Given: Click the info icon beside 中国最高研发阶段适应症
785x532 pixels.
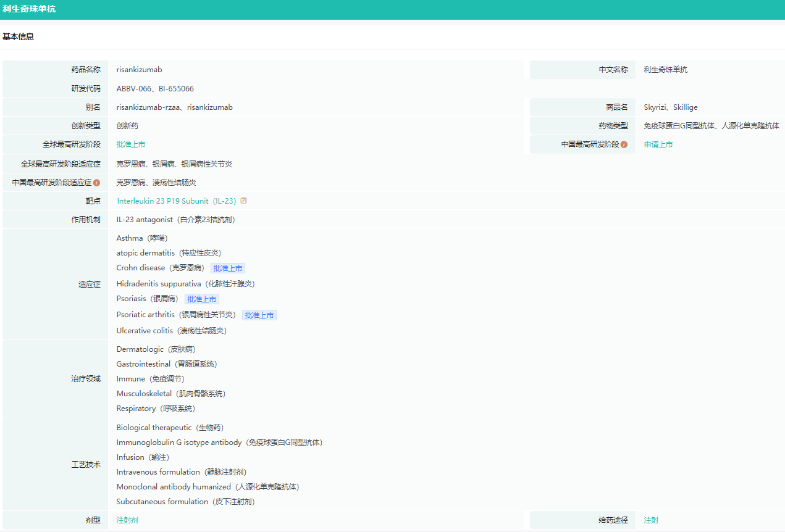Looking at the screenshot, I should [x=96, y=183].
